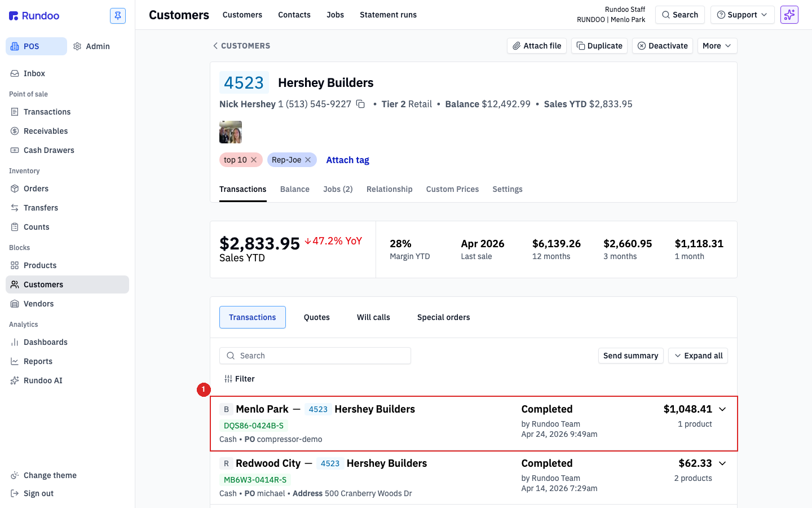The image size is (812, 508).
Task: Go to Products block
Action: [x=68, y=265]
